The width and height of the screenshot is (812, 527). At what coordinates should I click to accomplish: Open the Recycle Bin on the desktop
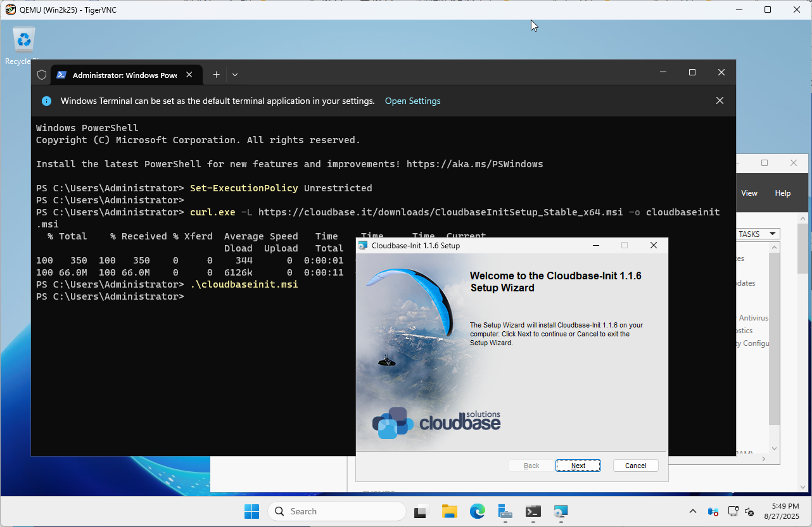(23, 39)
